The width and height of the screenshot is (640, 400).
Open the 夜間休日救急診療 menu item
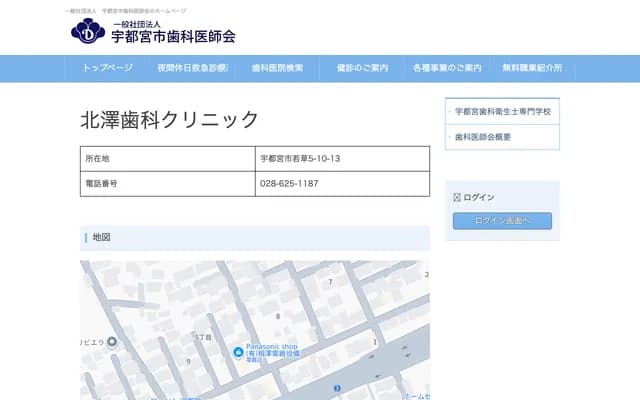tap(193, 68)
